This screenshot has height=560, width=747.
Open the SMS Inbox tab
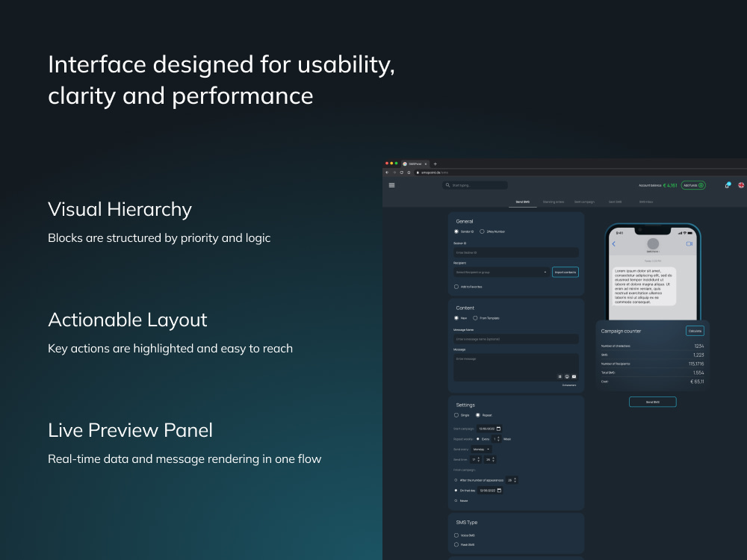646,202
